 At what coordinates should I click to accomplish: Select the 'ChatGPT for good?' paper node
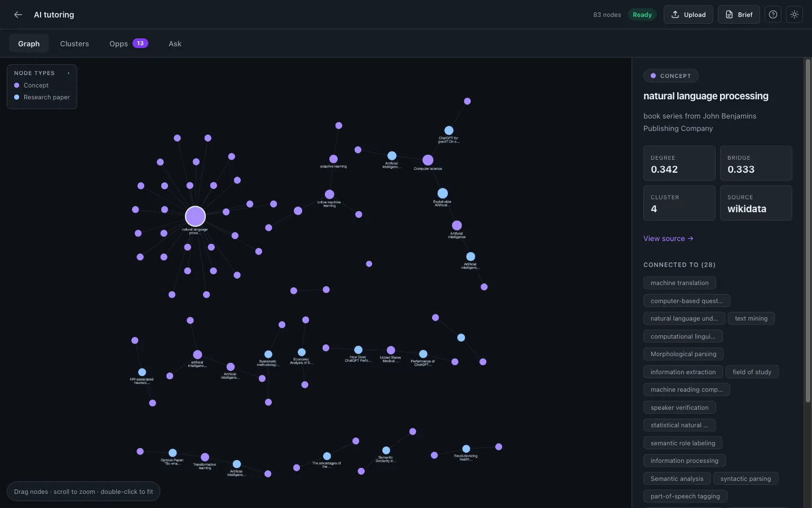449,130
